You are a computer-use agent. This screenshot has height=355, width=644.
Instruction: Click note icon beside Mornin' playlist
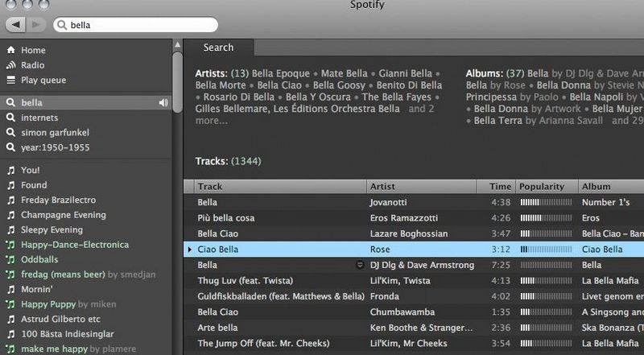(11, 289)
